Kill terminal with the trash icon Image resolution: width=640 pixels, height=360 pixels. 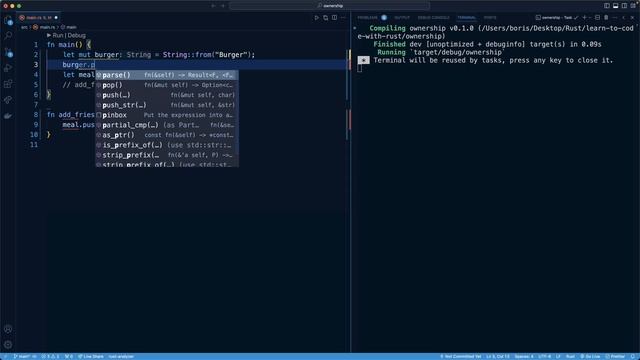606,18
